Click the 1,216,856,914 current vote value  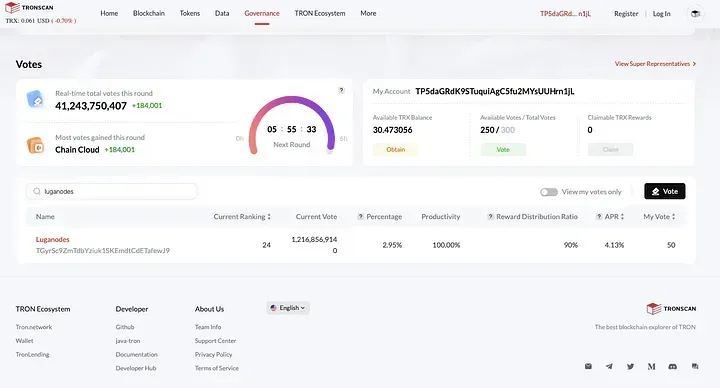(314, 240)
